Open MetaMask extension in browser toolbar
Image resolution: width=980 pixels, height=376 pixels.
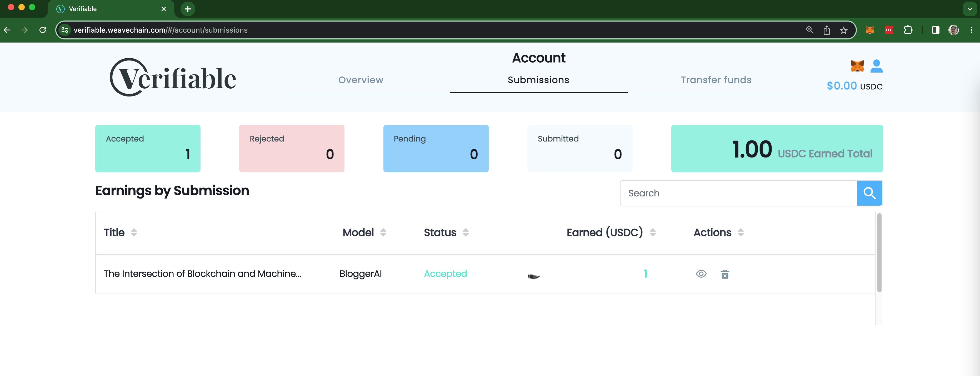click(870, 30)
